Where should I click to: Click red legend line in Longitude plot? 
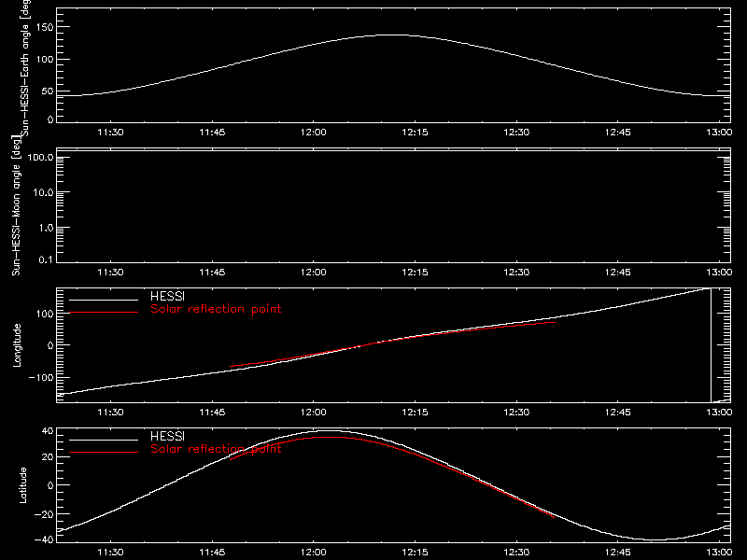(104, 313)
